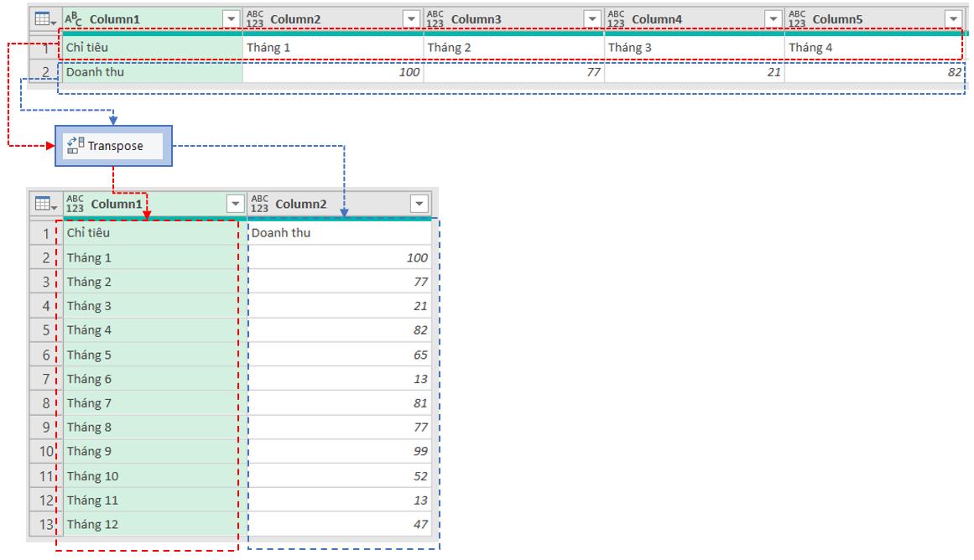This screenshot has width=974, height=560.
Task: Open the filter dropdown of bottom Column1
Action: click(235, 204)
